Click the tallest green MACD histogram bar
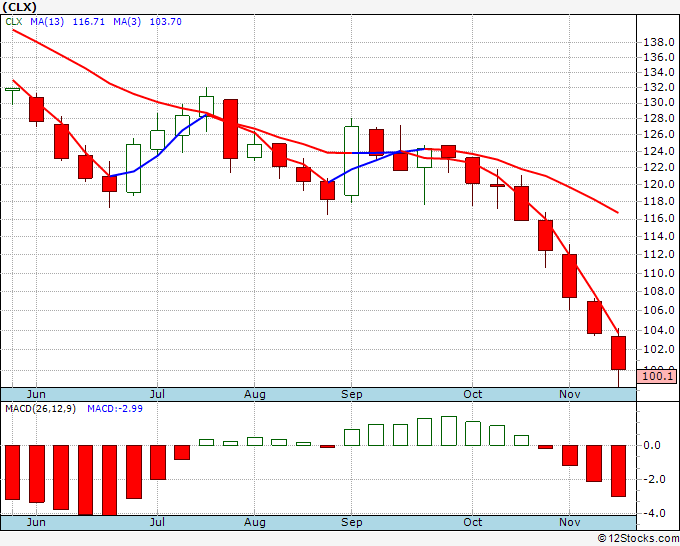This screenshot has height=546, width=680. coord(449,431)
